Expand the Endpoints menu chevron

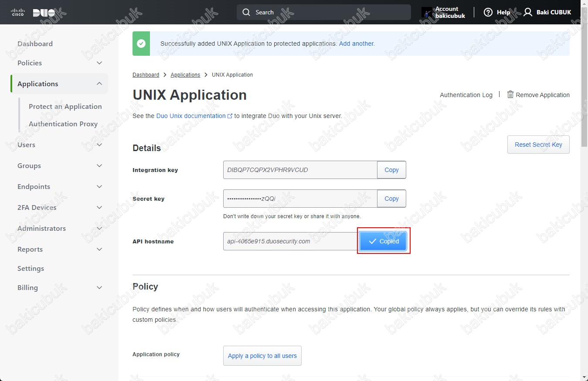(x=99, y=186)
